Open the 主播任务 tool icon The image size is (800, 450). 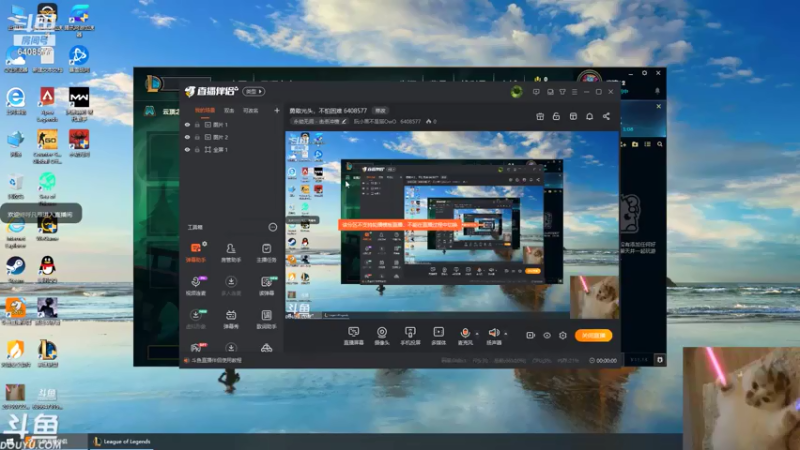click(x=266, y=252)
